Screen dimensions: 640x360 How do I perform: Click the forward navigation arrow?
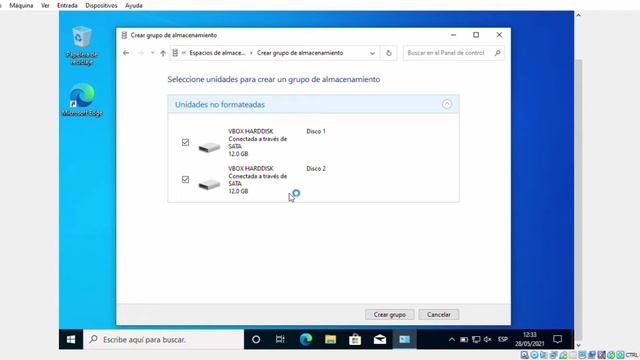tap(141, 53)
